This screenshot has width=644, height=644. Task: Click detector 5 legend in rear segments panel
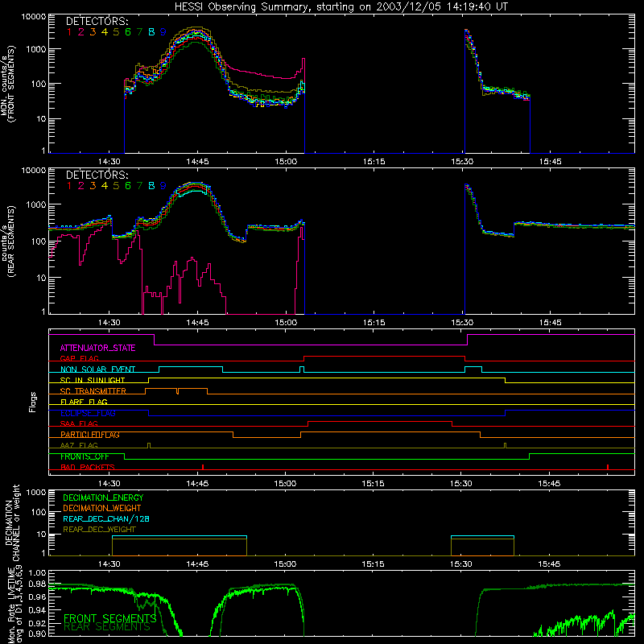pos(116,186)
